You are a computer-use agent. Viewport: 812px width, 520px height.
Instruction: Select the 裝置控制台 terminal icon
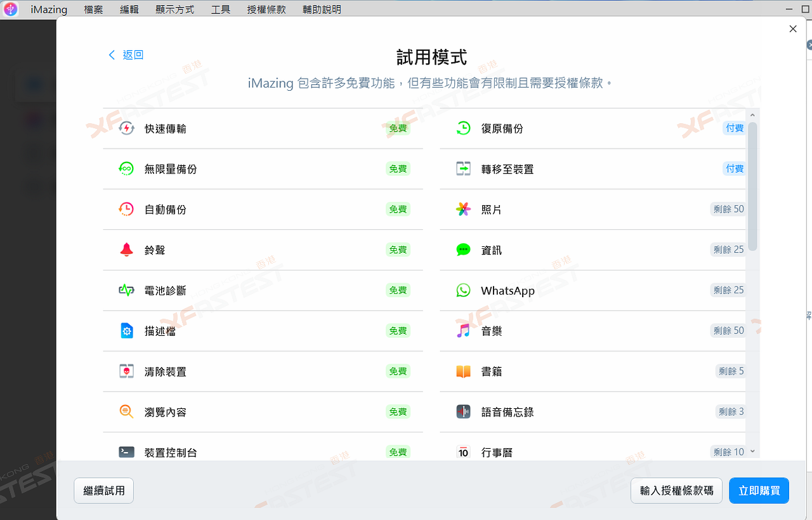[x=127, y=452]
